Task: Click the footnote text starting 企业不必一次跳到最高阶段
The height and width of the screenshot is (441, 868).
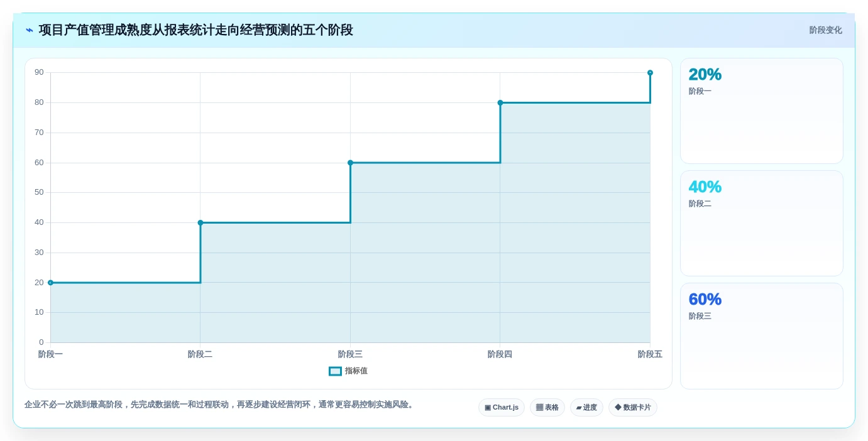Action: (220, 405)
